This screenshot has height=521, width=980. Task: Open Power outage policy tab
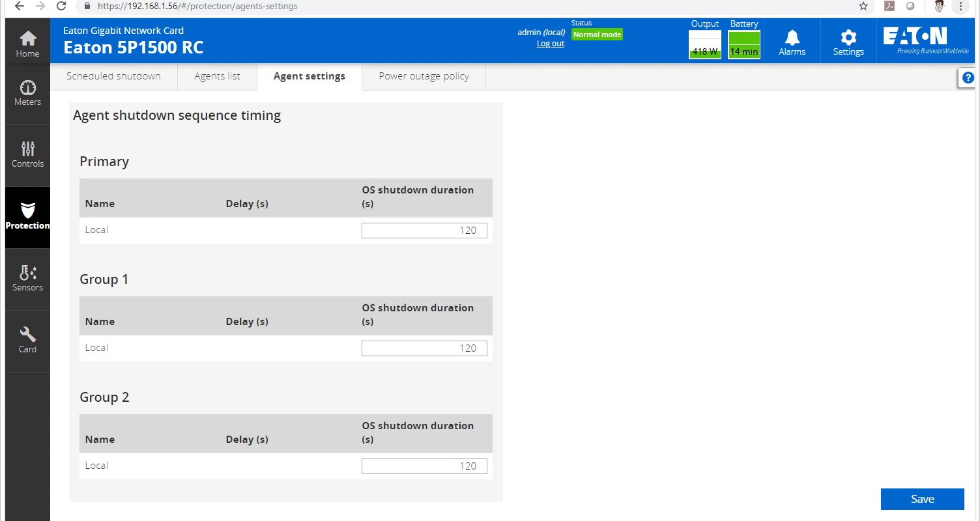tap(424, 76)
